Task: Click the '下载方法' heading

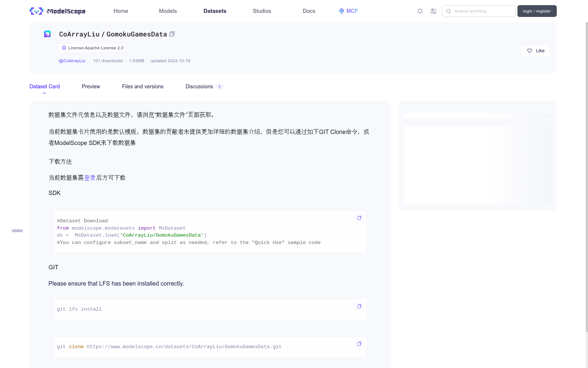Action: point(60,162)
